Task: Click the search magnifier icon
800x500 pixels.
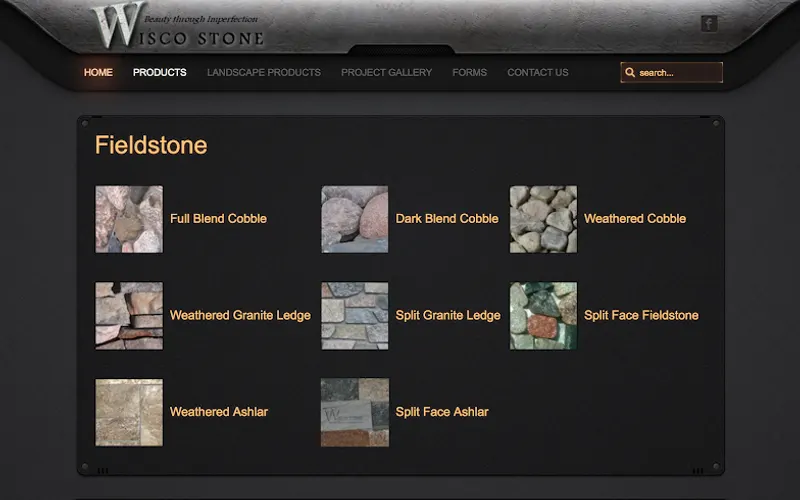Action: (630, 72)
